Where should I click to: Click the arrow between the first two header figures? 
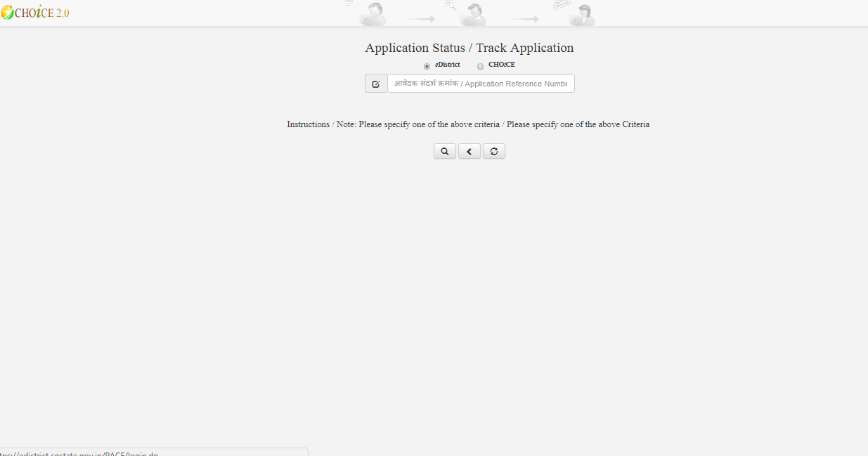420,19
